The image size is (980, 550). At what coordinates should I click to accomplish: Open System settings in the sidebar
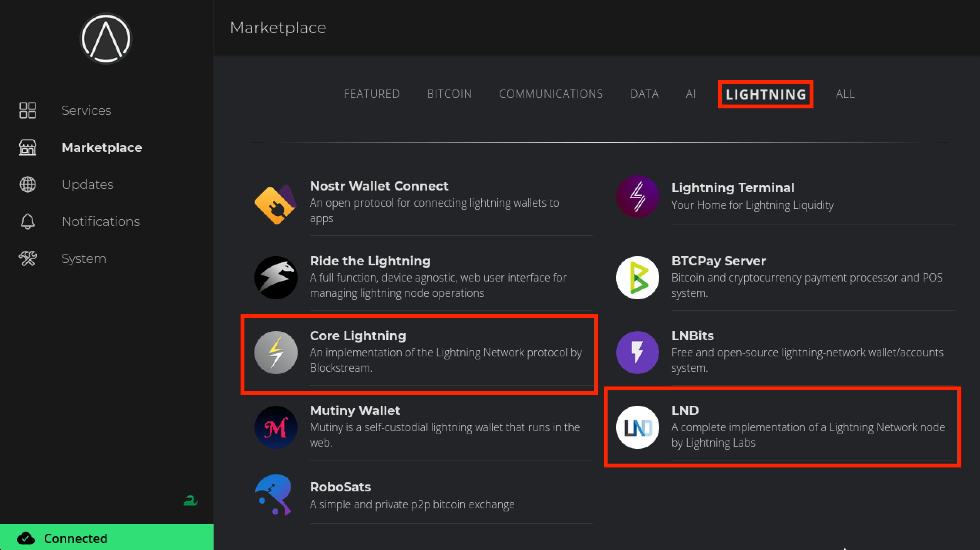click(84, 259)
